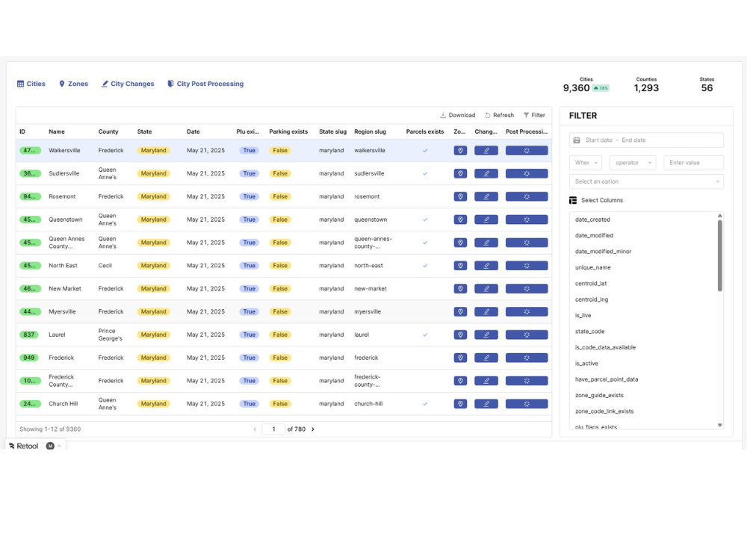Click edit icon for Frederick County row
This screenshot has width=747, height=560.
[486, 381]
